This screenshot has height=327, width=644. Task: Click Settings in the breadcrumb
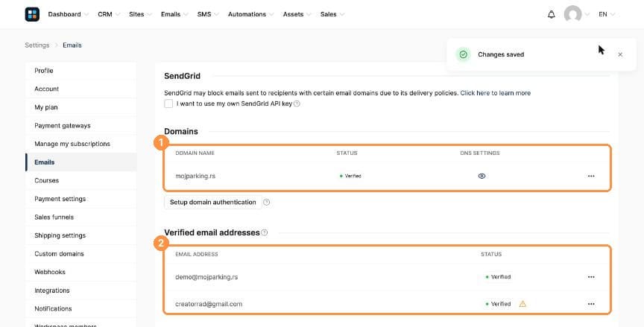point(37,45)
